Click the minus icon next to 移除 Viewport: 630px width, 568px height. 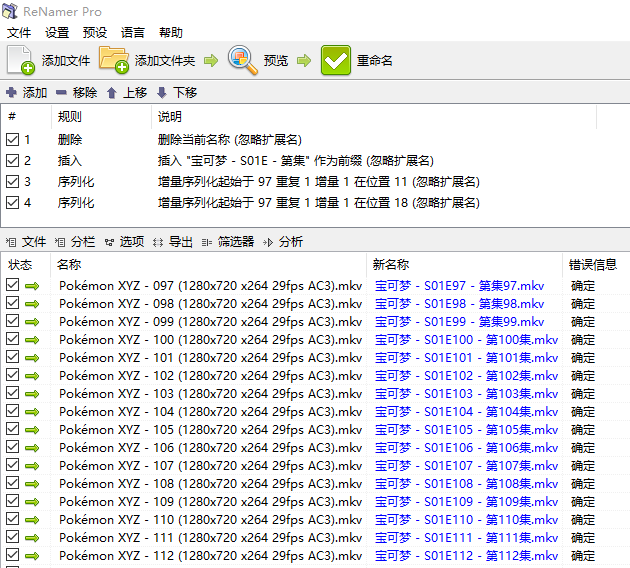click(x=61, y=93)
